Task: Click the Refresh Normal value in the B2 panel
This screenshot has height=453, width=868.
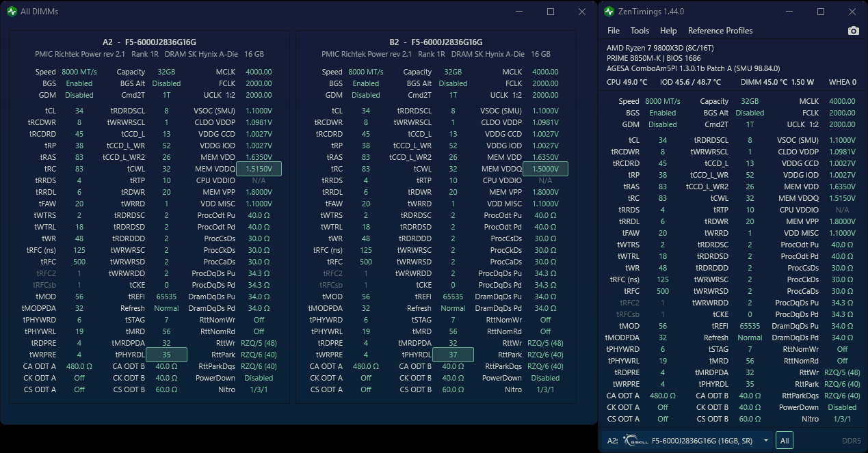Action: 453,308
